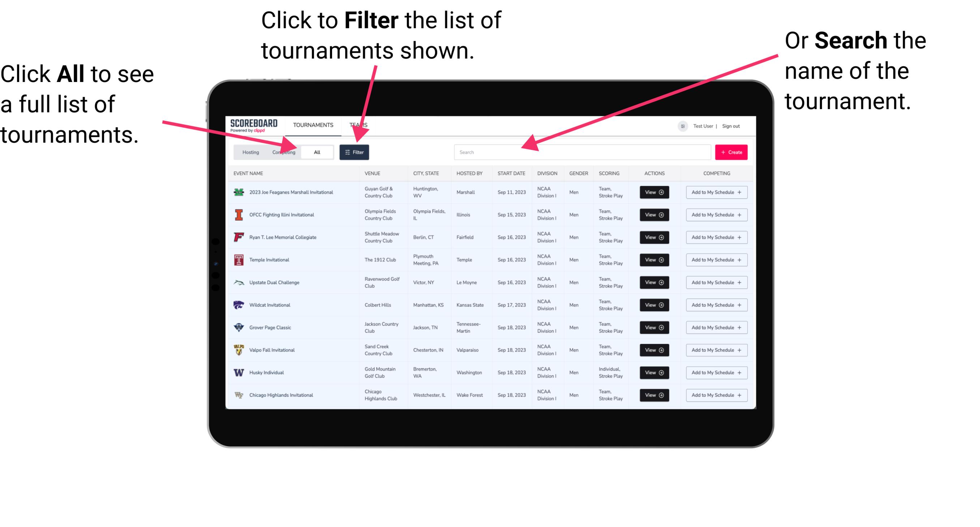Click View for 2023 Joe Feaganes Marshall Invitational
Image resolution: width=980 pixels, height=527 pixels.
[653, 192]
